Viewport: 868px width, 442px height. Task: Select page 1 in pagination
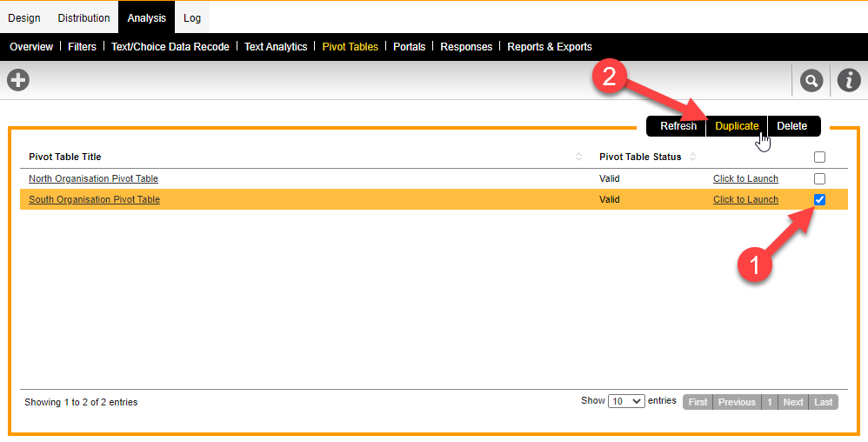[770, 402]
